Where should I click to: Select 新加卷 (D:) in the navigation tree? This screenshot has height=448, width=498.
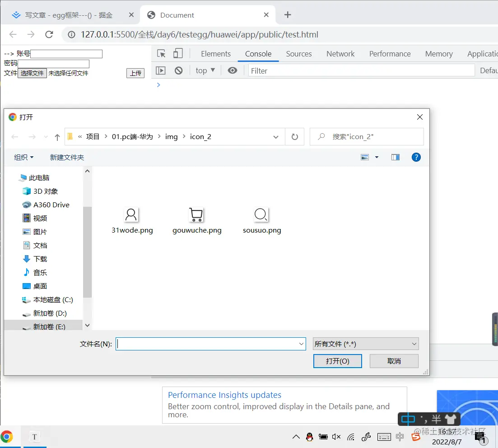(44, 313)
